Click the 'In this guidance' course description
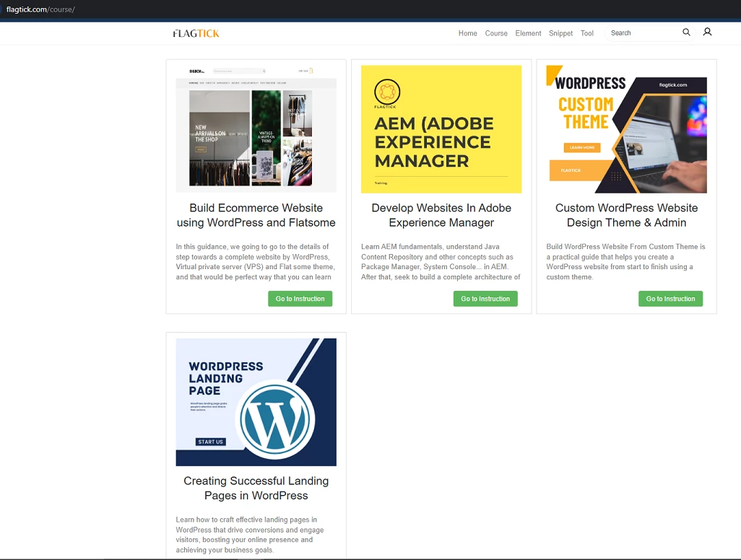 [255, 261]
